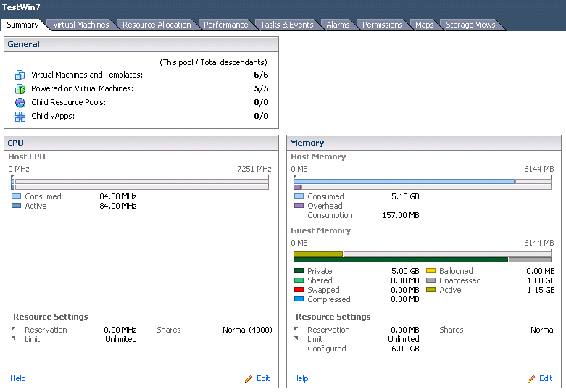Open Help link in Memory panel

[301, 378]
